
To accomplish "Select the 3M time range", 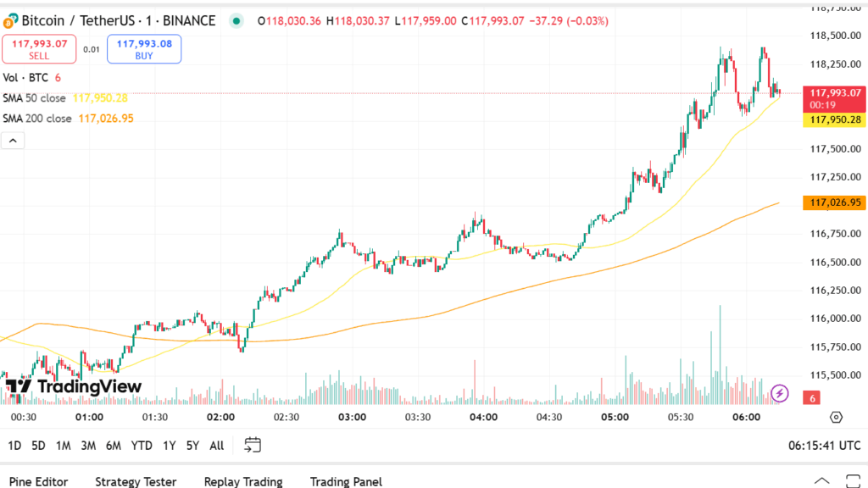I will (x=88, y=446).
